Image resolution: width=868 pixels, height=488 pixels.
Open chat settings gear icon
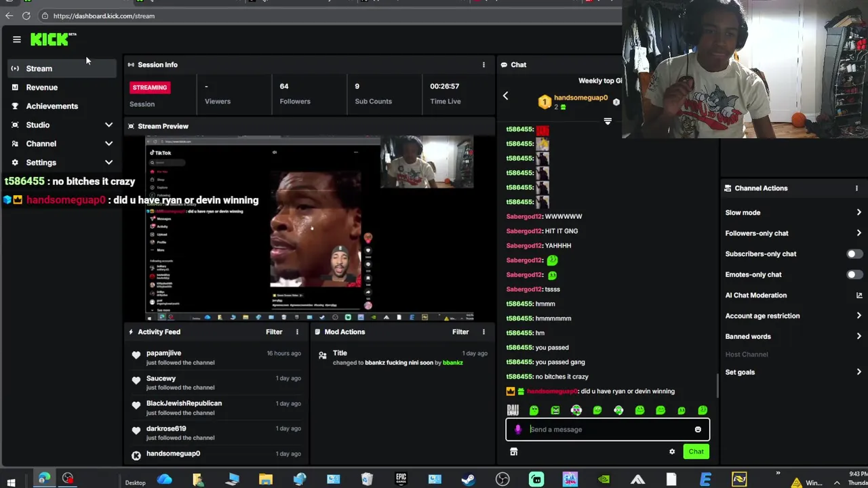(x=672, y=452)
